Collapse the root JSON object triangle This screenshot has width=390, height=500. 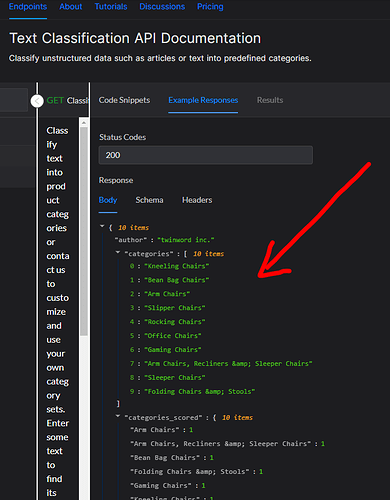tap(102, 226)
